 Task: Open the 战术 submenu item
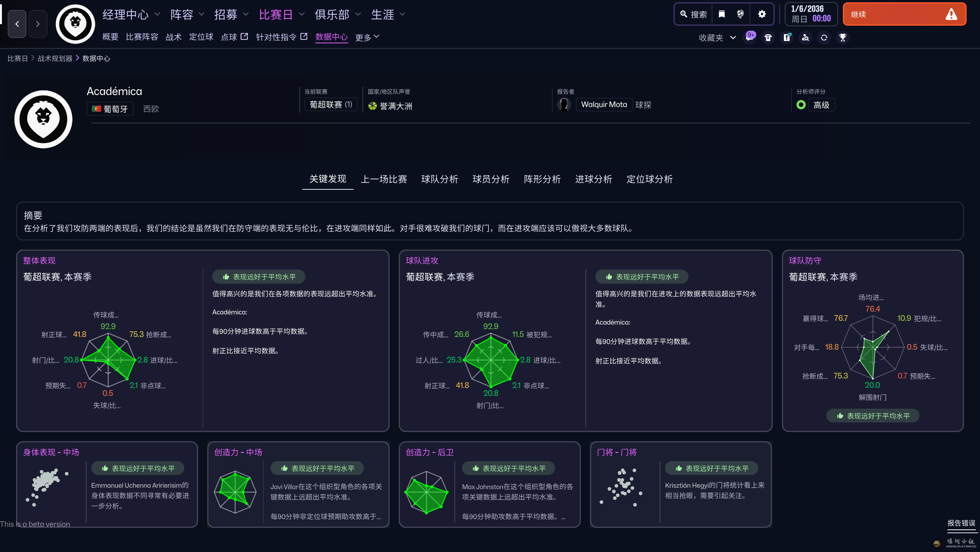coord(173,37)
